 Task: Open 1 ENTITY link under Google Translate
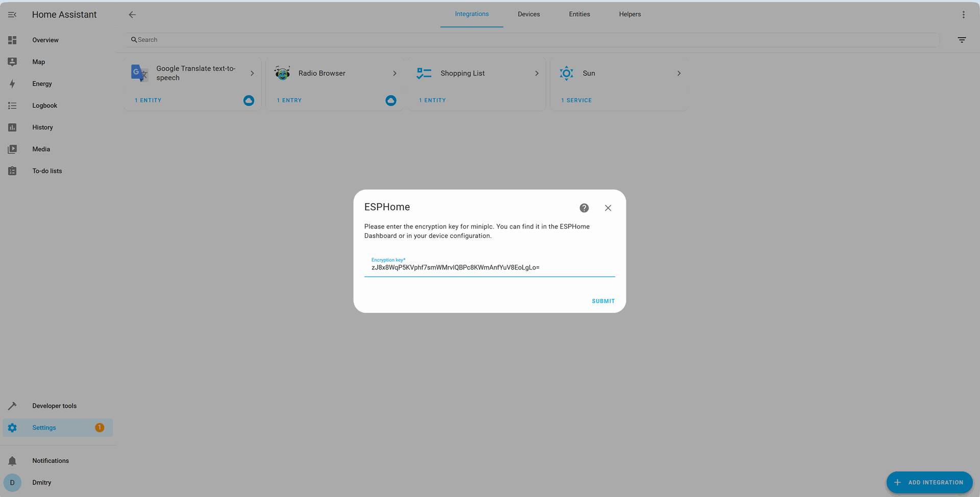(x=148, y=101)
